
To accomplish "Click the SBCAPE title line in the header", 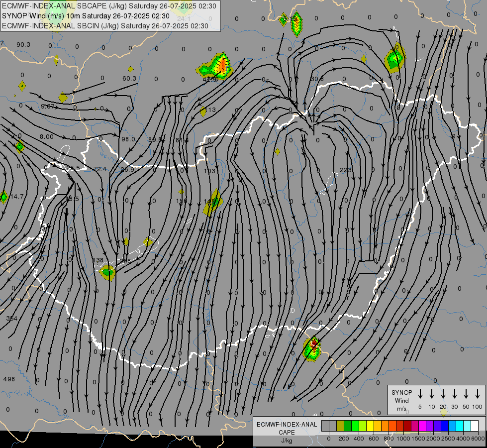I will click(x=109, y=6).
